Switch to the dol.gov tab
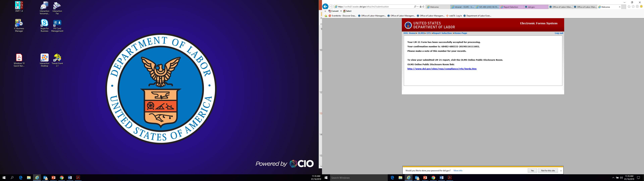This screenshot has width=644, height=181. point(531,7)
